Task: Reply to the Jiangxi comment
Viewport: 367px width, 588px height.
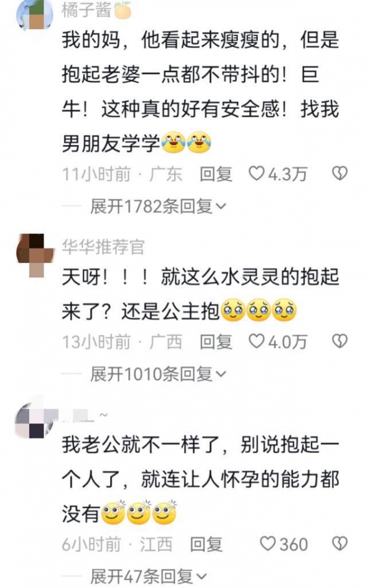Action: pyautogui.click(x=206, y=544)
